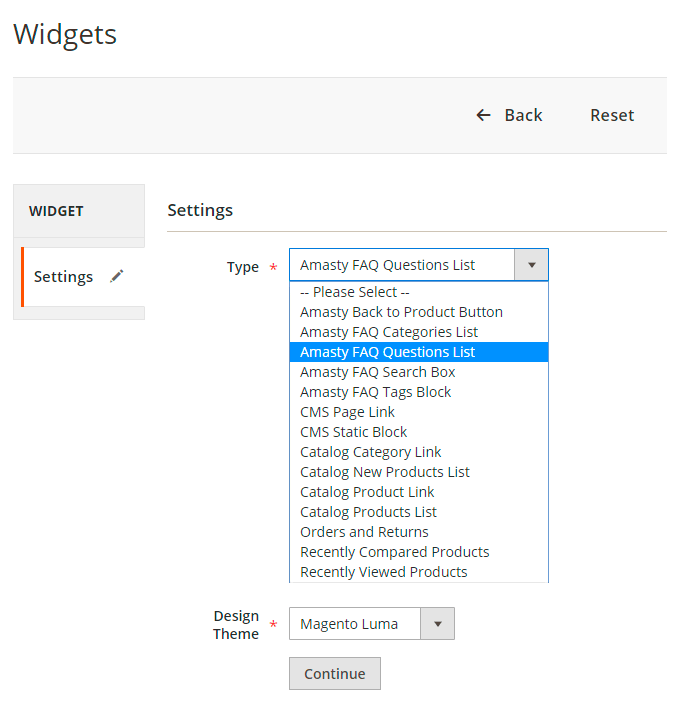
Task: Select Orders and Returns option
Action: [419, 532]
